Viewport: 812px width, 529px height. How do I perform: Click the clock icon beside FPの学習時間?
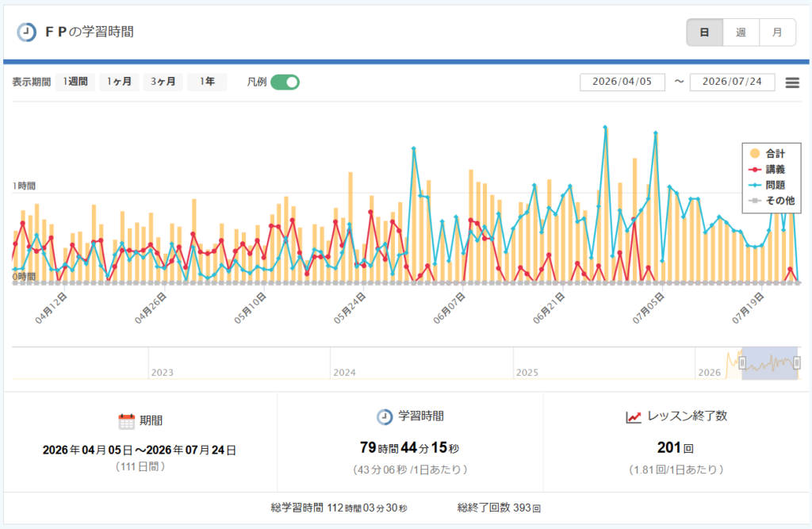[26, 33]
